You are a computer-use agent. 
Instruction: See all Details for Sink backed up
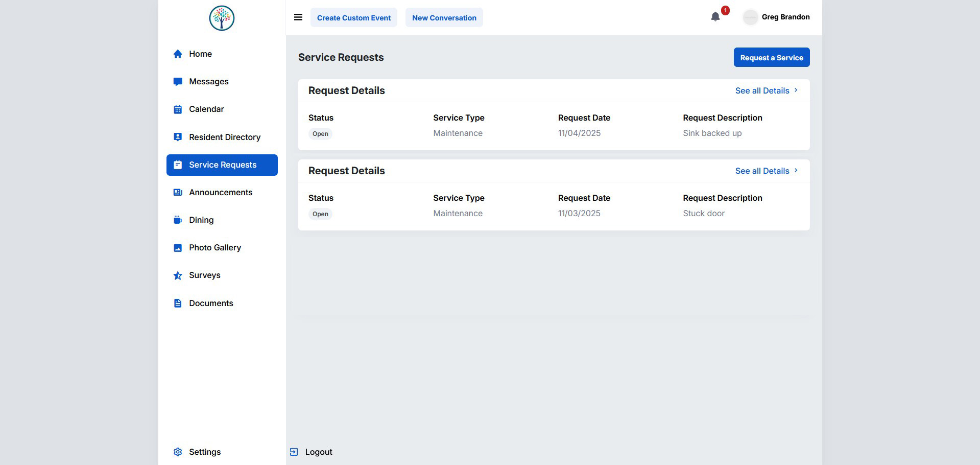coord(762,91)
